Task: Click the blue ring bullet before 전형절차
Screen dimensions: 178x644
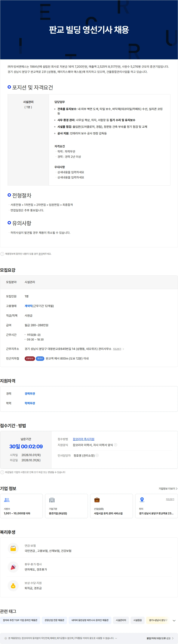Action: [x=9, y=195]
